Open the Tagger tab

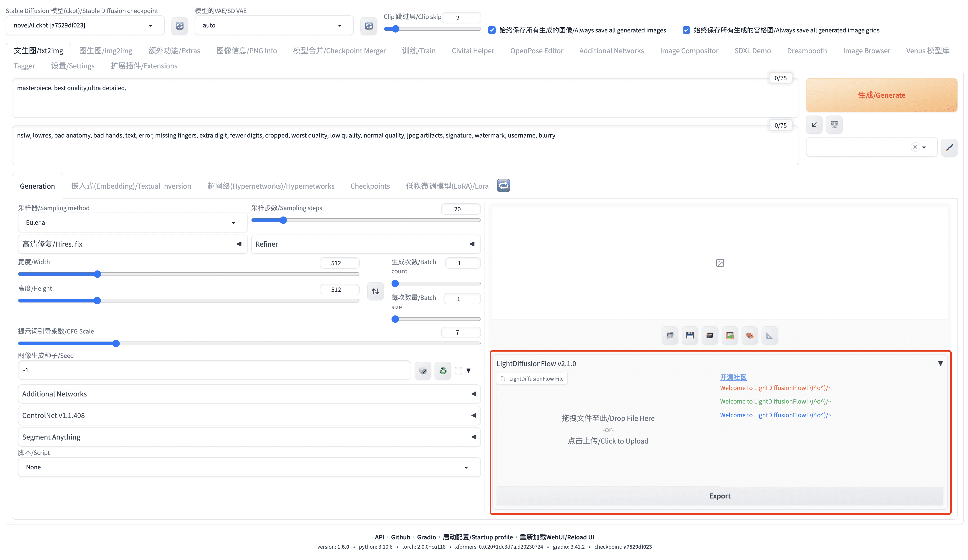24,66
